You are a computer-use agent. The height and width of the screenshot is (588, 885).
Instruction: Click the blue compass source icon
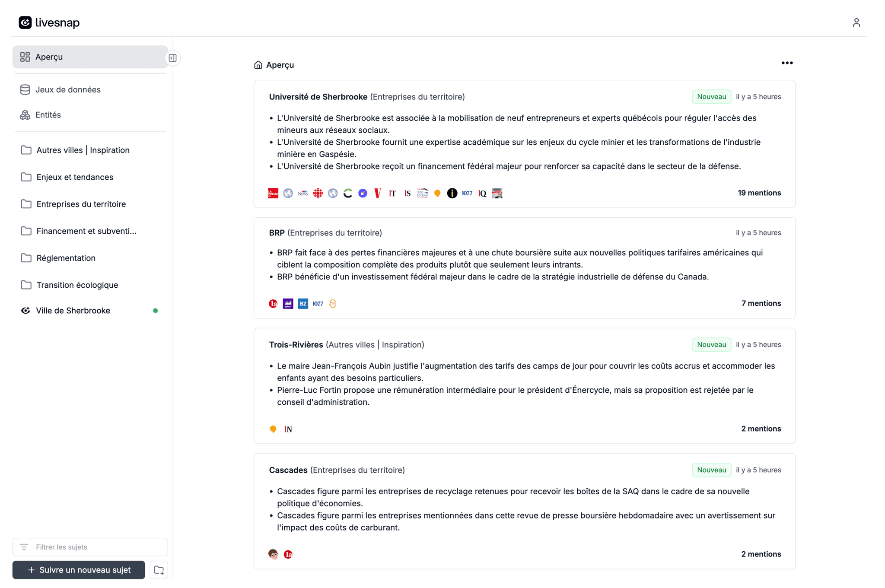tap(363, 193)
